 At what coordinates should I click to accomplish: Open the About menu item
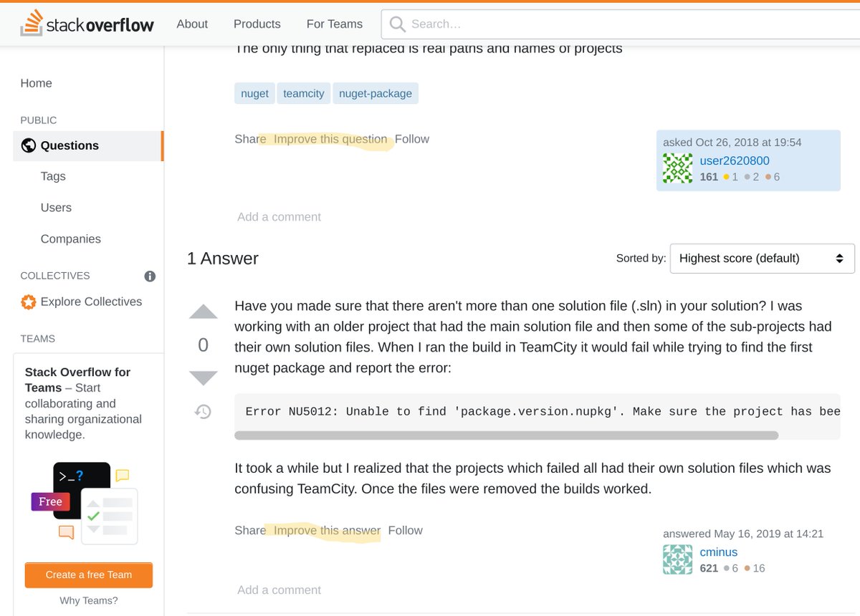192,24
